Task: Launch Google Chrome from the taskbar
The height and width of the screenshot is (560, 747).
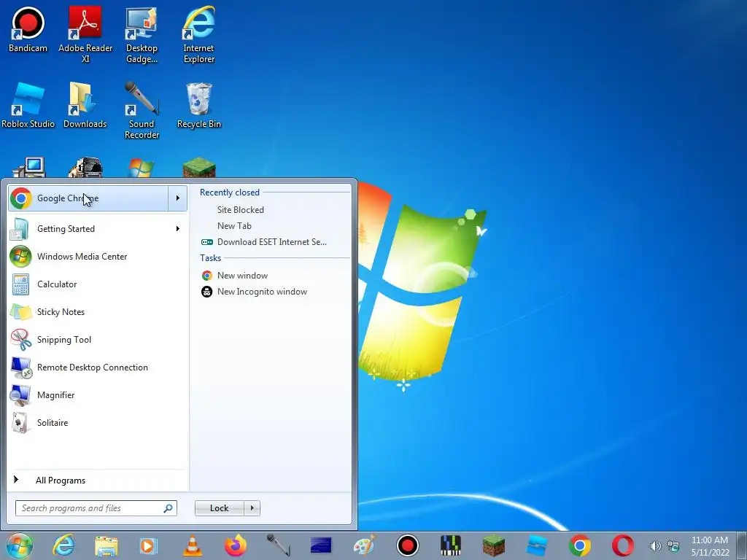Action: click(x=580, y=545)
